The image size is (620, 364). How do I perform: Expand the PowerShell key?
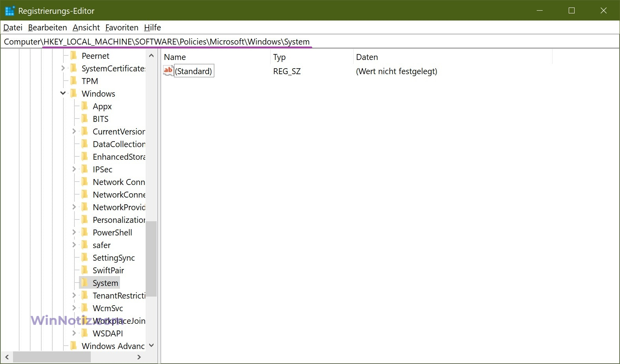coord(74,232)
